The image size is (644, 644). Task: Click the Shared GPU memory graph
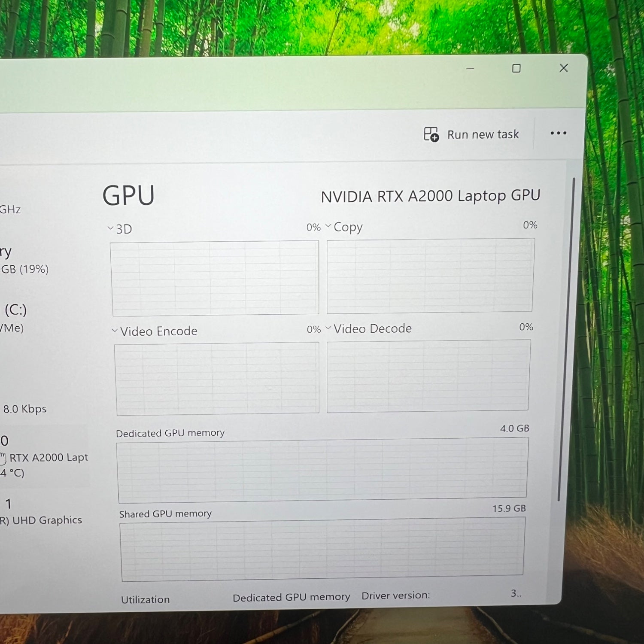click(322, 549)
